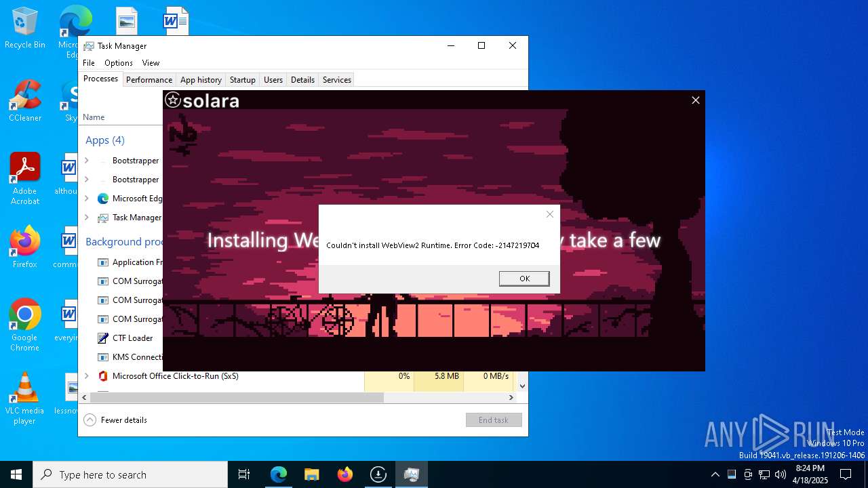The image size is (868, 488).
Task: Click the Name column header
Action: (94, 117)
